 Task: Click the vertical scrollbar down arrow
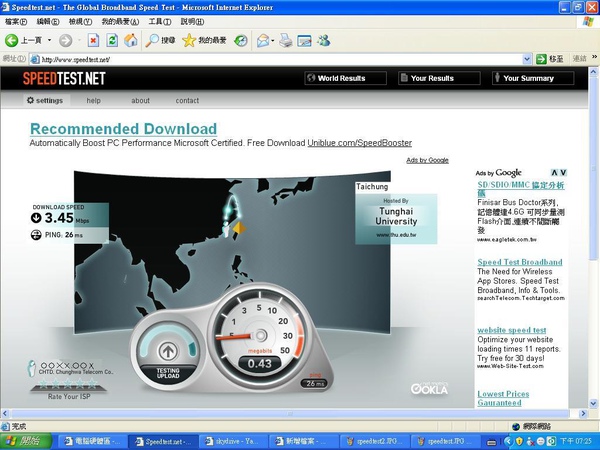tap(593, 403)
